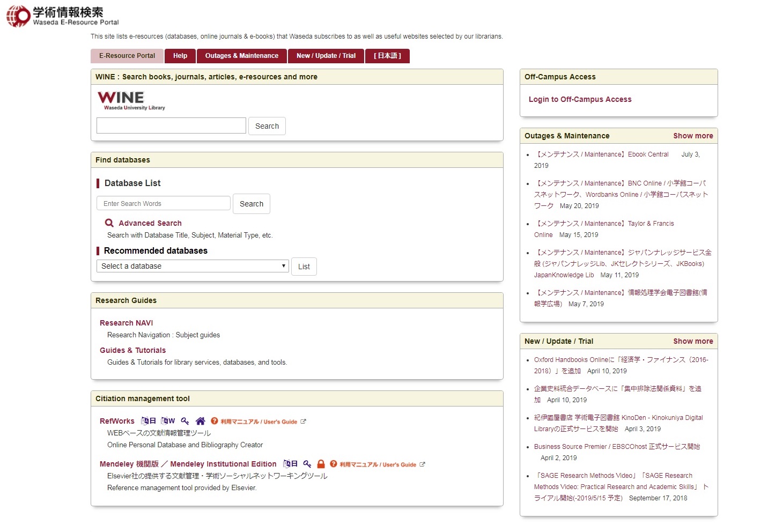Focus the WINE search text field
The height and width of the screenshot is (532, 768).
(171, 125)
